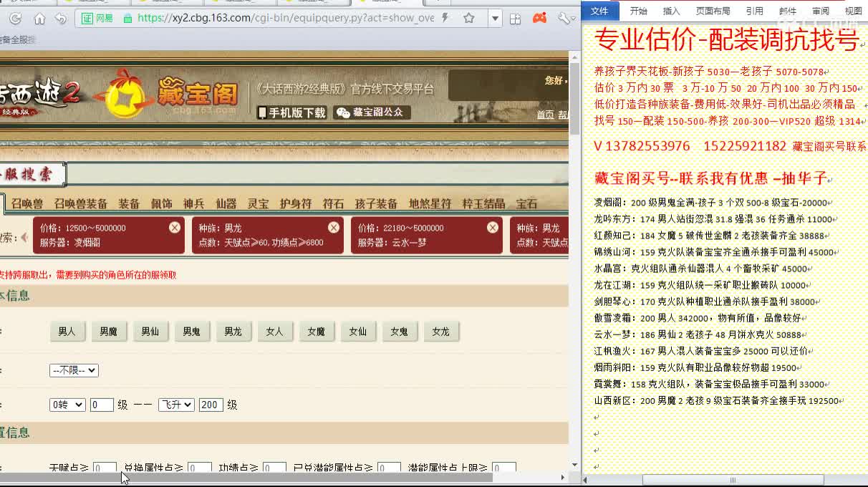Open the 插入 ribbon tab in Word

(672, 11)
